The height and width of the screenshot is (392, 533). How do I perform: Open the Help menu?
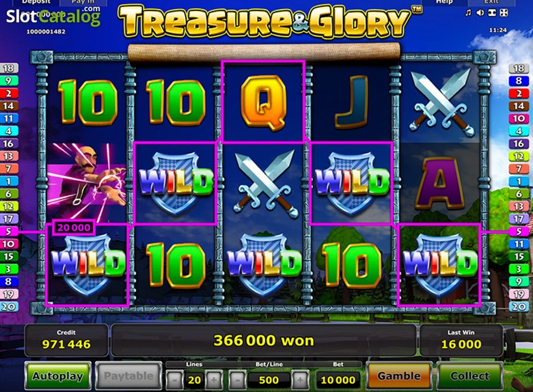point(444,2)
